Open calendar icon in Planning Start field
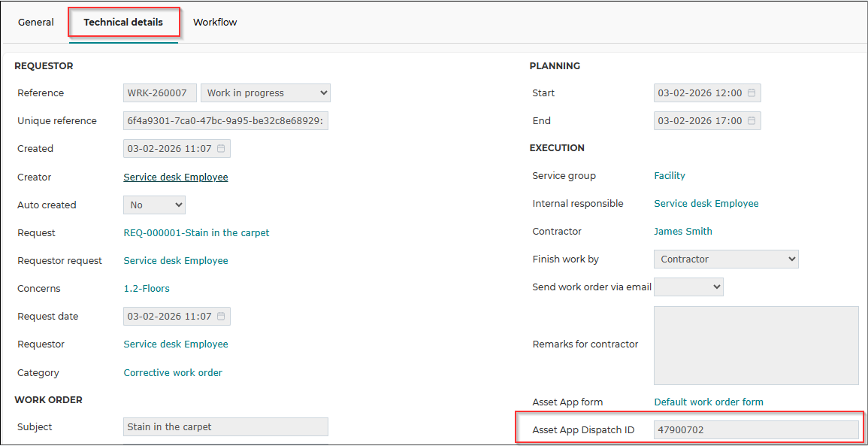This screenshot has height=446, width=868. [752, 93]
